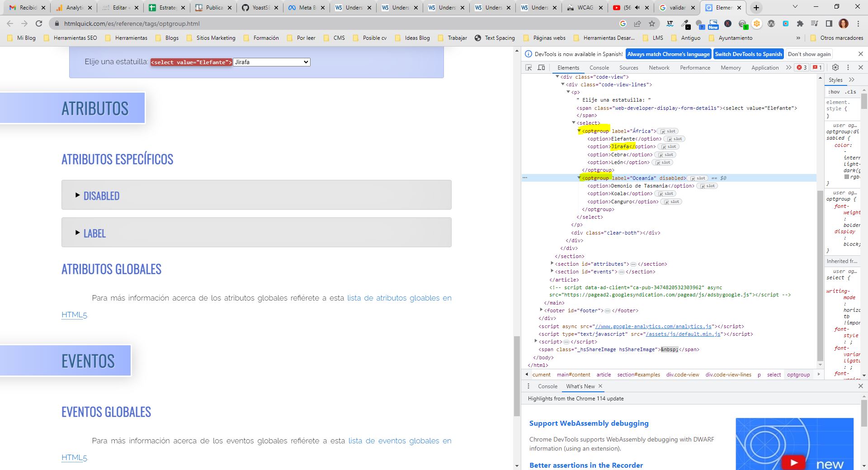
Task: Open the statuette select dropdown showing Jirafa
Action: pyautogui.click(x=272, y=62)
